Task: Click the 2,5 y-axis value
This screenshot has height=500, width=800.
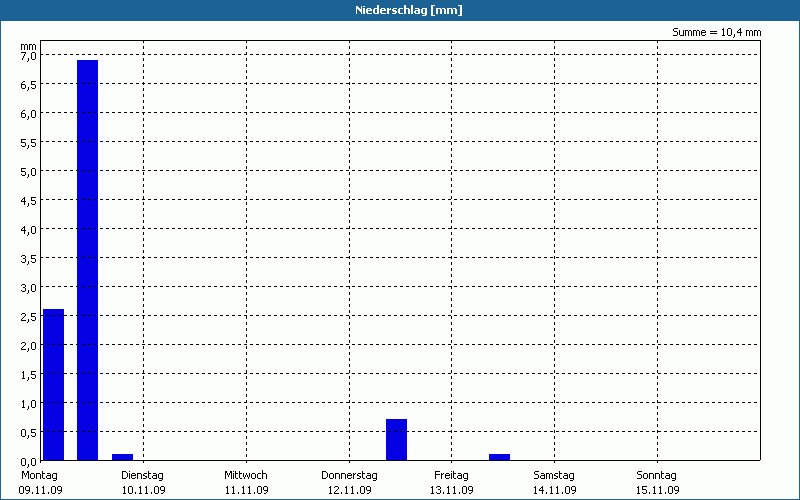Action: point(29,317)
